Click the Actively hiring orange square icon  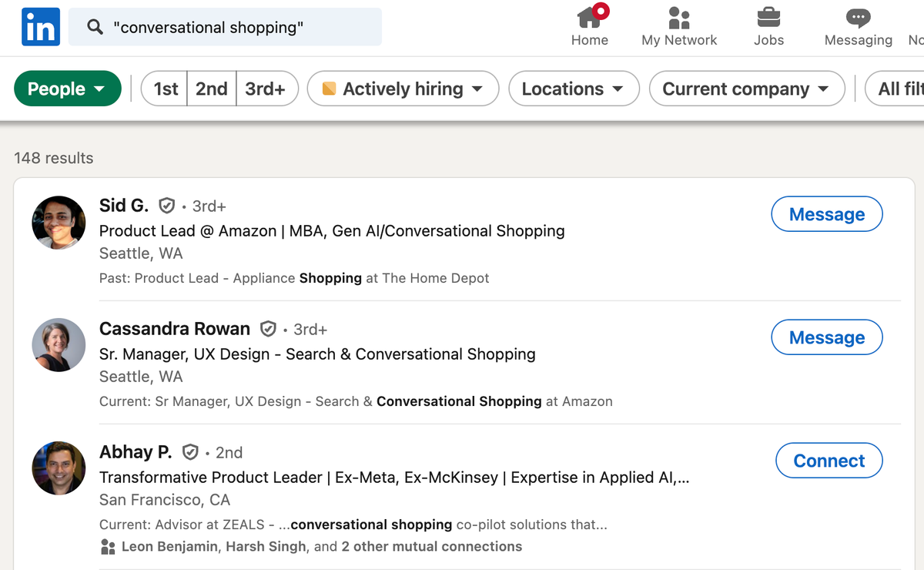click(x=329, y=89)
